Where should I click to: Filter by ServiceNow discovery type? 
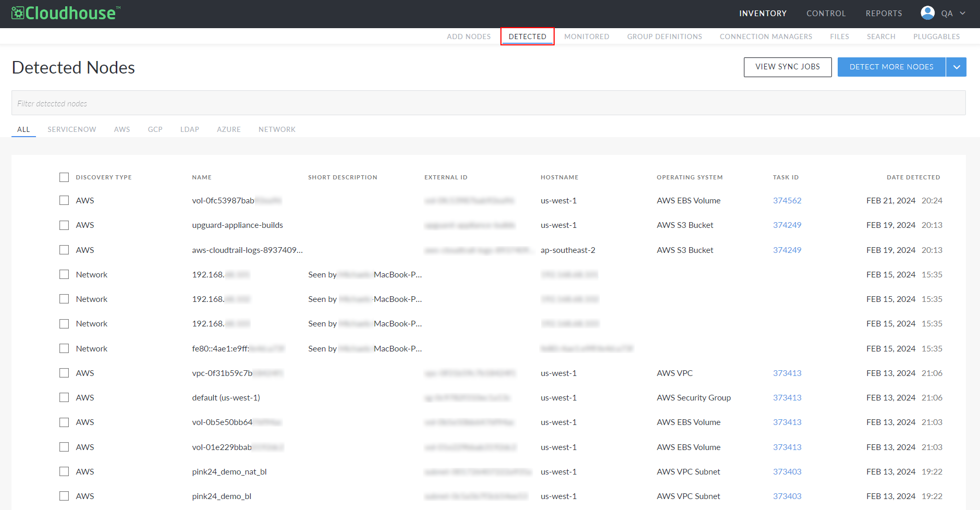tap(72, 129)
